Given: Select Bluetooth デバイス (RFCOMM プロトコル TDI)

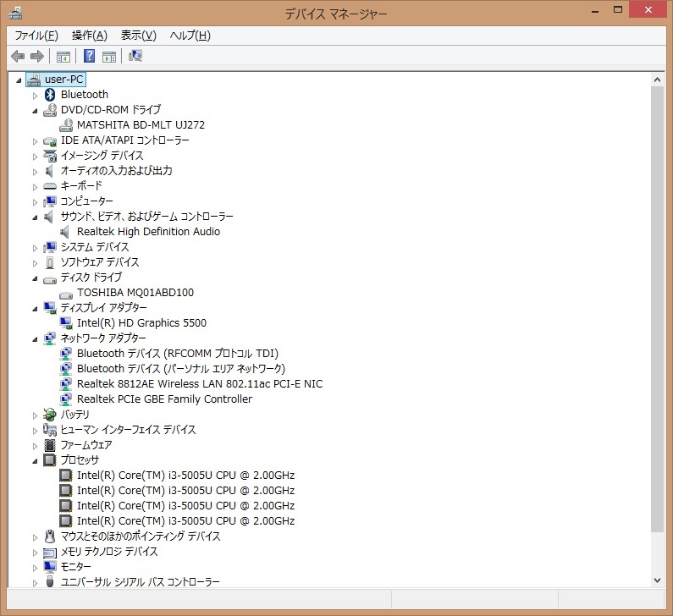Looking at the screenshot, I should pyautogui.click(x=177, y=354).
